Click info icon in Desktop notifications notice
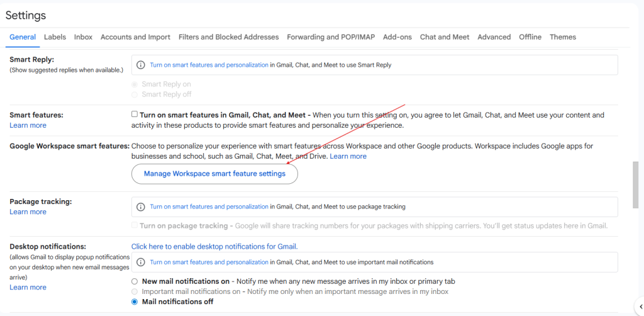This screenshot has width=644, height=316. [x=140, y=262]
